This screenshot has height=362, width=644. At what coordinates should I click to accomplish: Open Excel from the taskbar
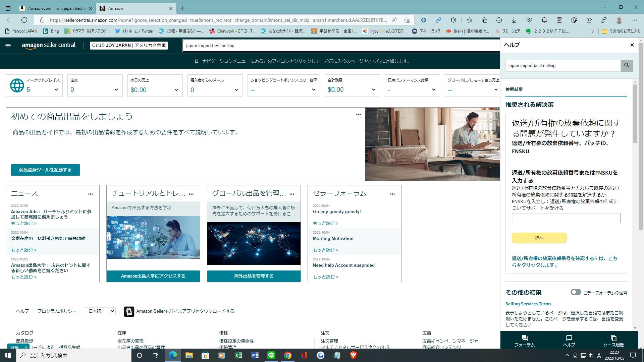(238, 355)
